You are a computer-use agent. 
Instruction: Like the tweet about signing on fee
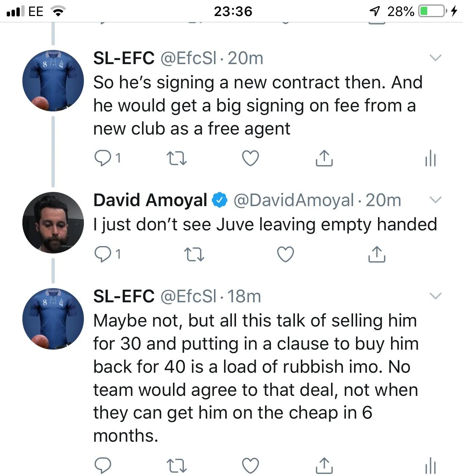[251, 158]
